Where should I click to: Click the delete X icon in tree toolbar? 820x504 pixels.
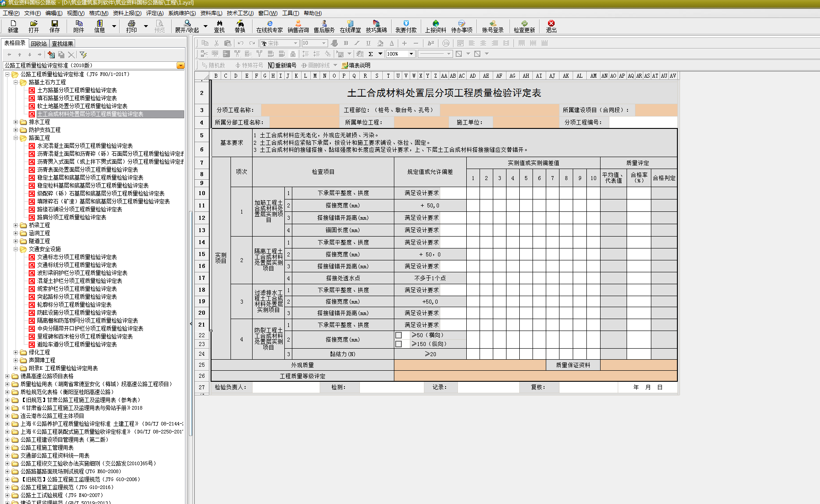click(71, 55)
